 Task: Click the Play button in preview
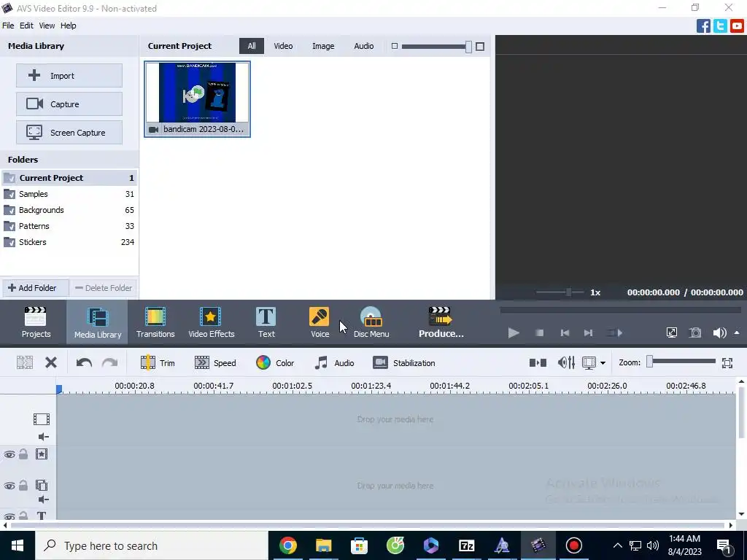(514, 332)
